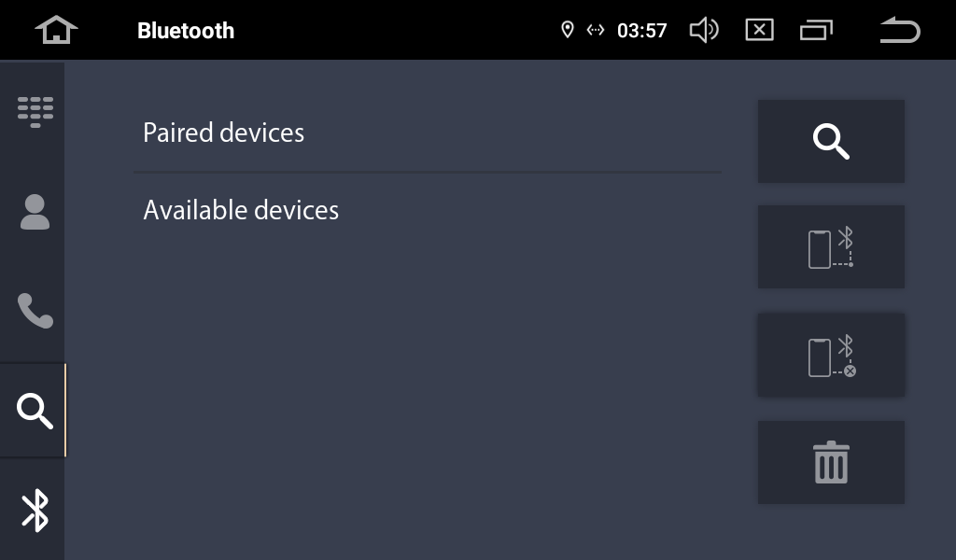Click the Available devices heading
The image size is (956, 560).
[x=241, y=210]
